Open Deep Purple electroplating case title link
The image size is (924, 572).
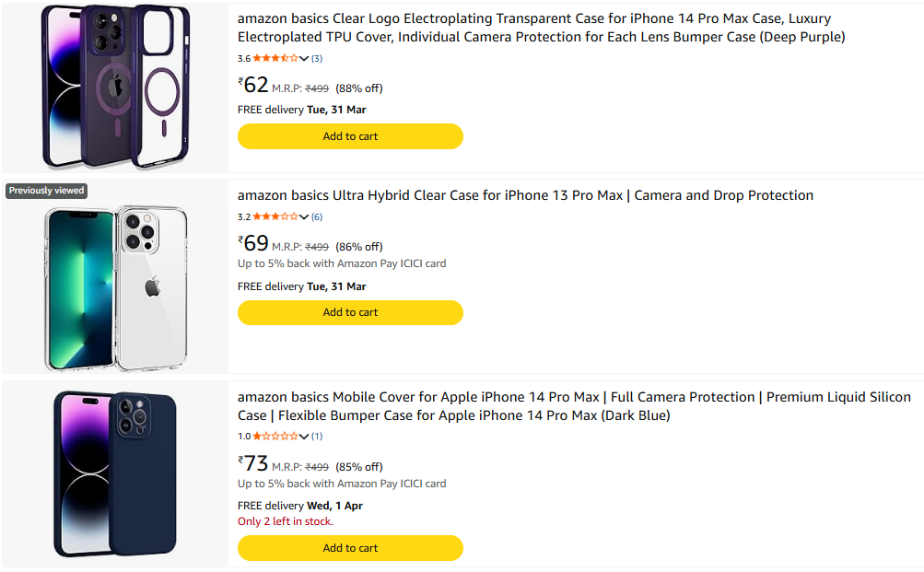pos(541,28)
